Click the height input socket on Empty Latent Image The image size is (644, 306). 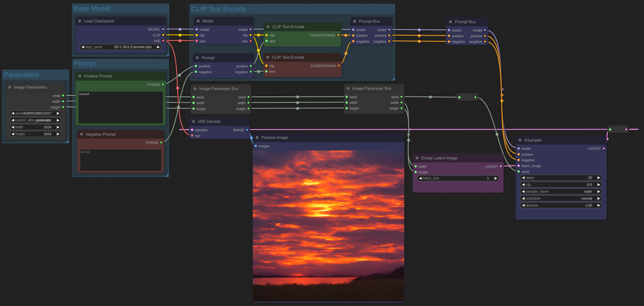(x=415, y=172)
